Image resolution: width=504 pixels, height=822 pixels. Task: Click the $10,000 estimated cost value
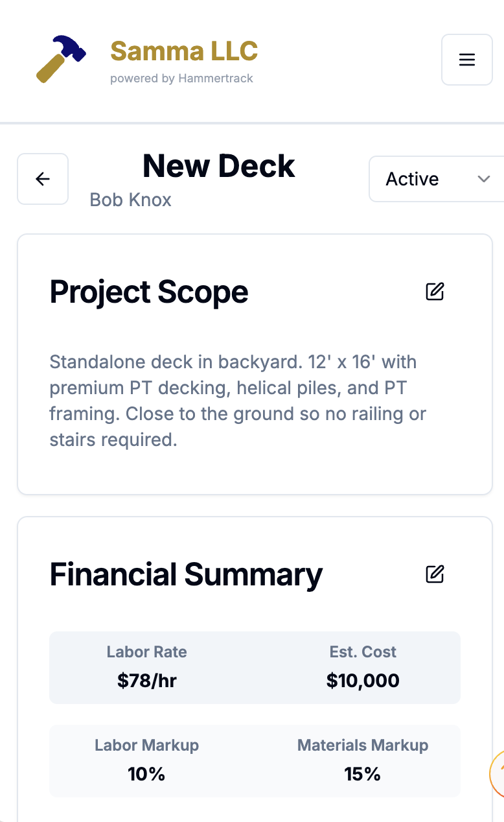[363, 681]
